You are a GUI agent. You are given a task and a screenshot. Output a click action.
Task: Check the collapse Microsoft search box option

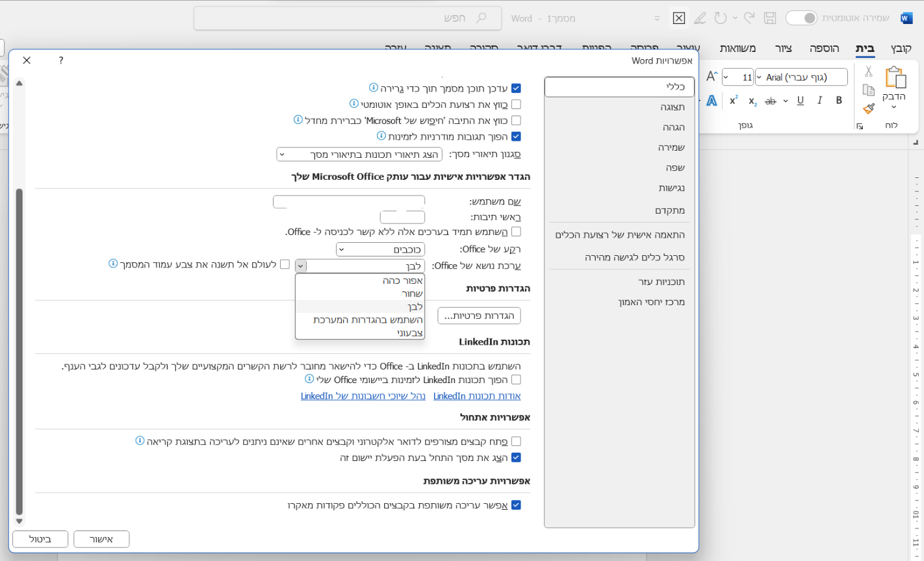[516, 120]
